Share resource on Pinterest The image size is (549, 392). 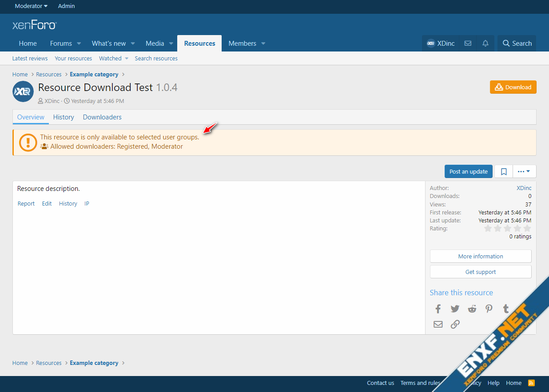pos(489,309)
